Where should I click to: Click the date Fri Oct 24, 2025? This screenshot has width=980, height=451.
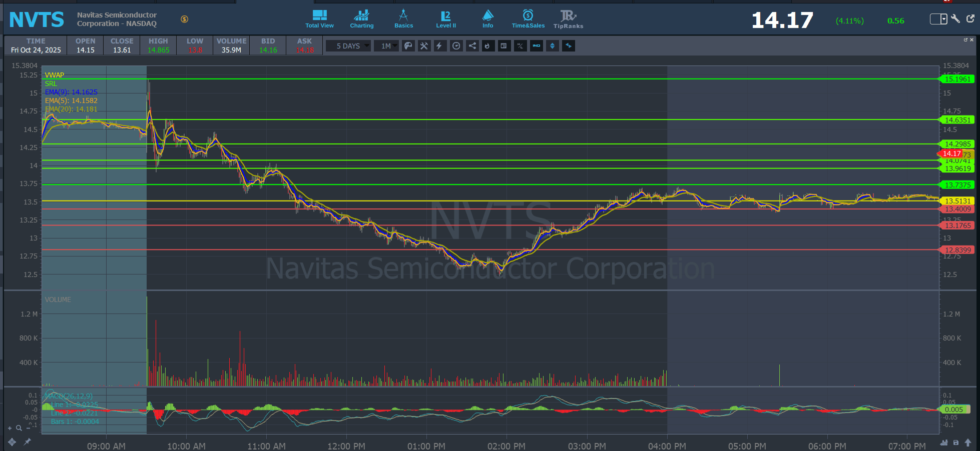coord(36,50)
